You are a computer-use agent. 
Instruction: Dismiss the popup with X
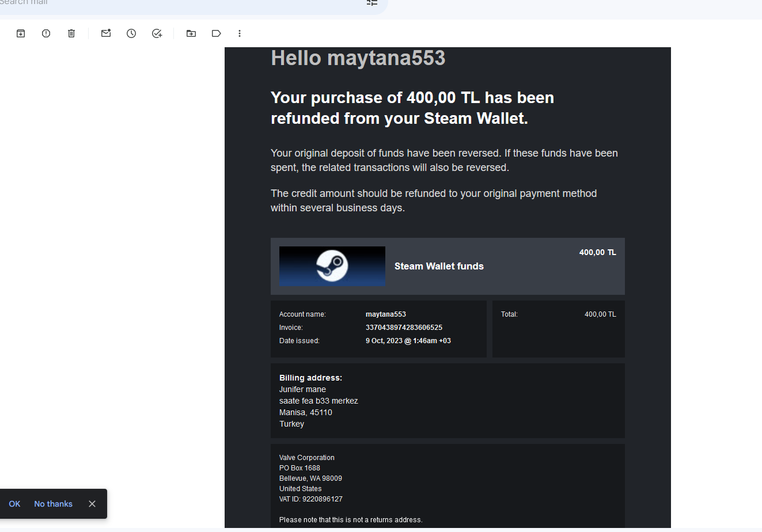click(92, 504)
